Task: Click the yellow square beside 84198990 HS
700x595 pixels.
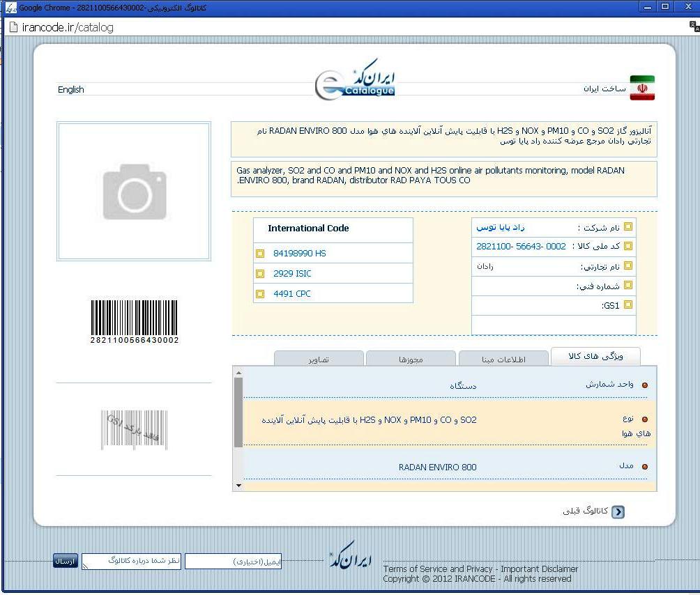Action: (260, 254)
